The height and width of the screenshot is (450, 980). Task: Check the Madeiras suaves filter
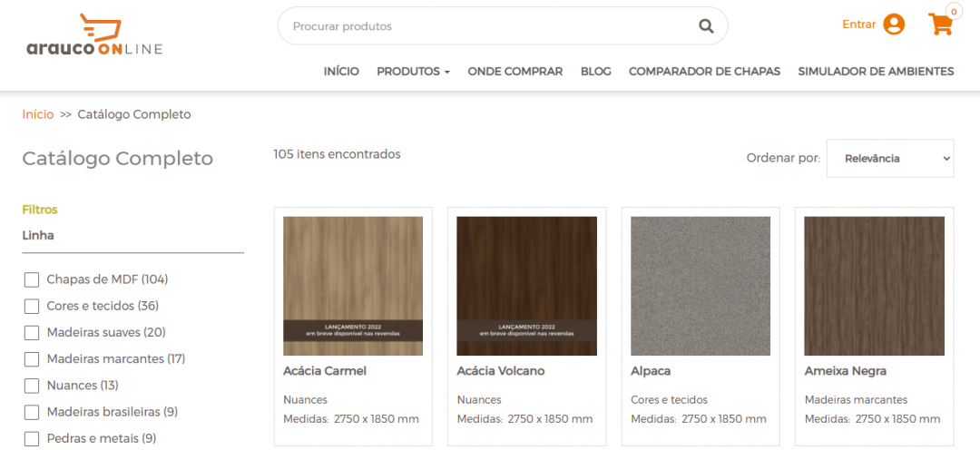pos(32,332)
